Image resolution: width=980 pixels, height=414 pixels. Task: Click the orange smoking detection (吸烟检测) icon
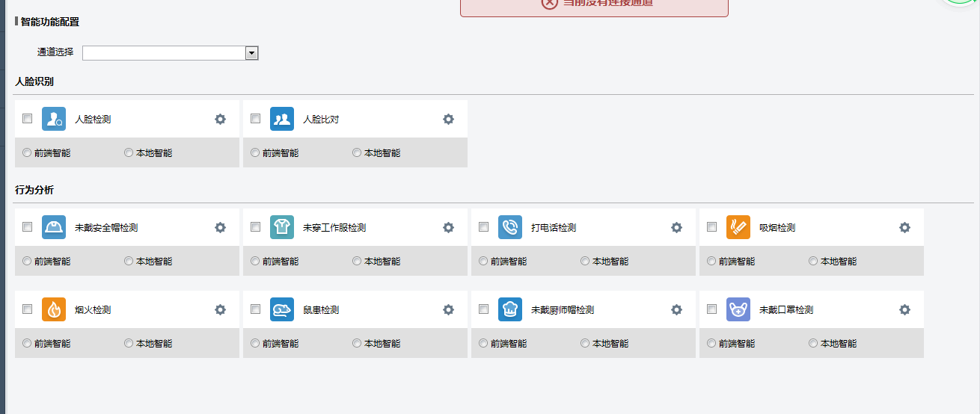click(x=738, y=228)
